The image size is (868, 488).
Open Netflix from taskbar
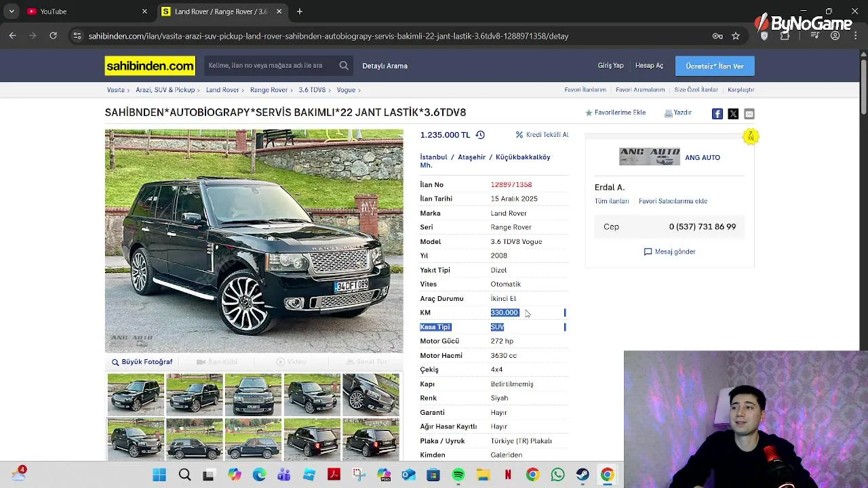508,475
